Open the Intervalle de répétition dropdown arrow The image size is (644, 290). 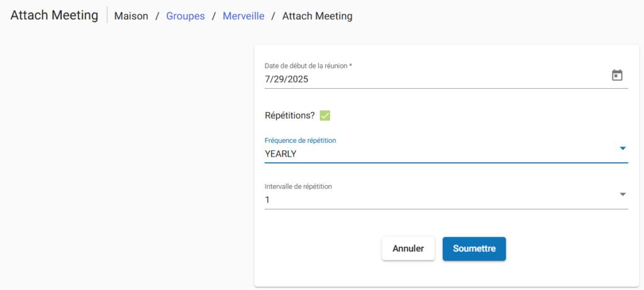pyautogui.click(x=623, y=194)
